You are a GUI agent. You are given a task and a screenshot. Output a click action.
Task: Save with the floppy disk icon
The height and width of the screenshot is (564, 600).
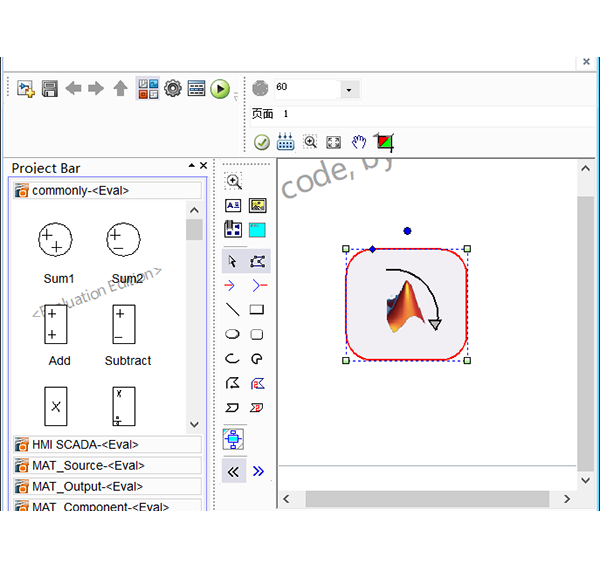49,89
